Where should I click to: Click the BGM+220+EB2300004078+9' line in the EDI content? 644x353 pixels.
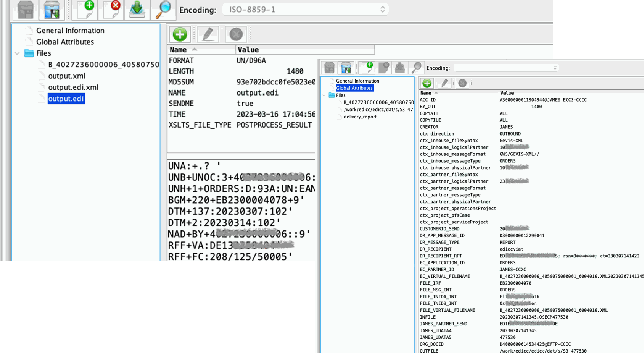236,200
